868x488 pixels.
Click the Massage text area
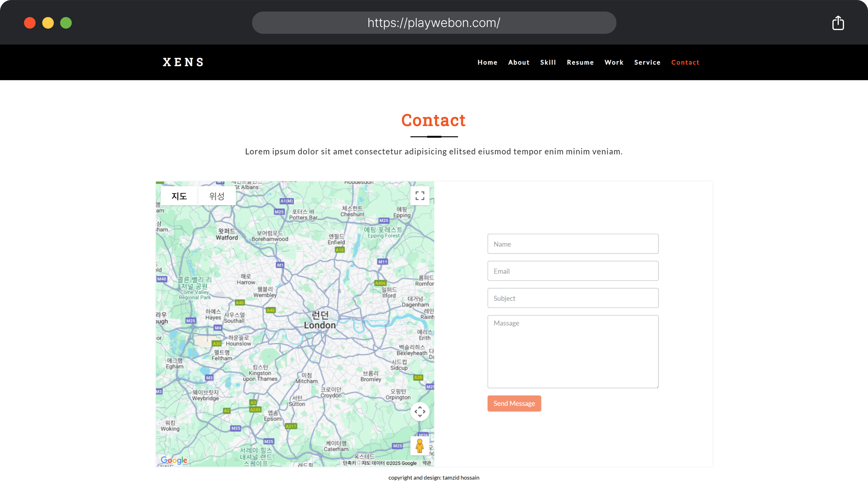pyautogui.click(x=573, y=351)
